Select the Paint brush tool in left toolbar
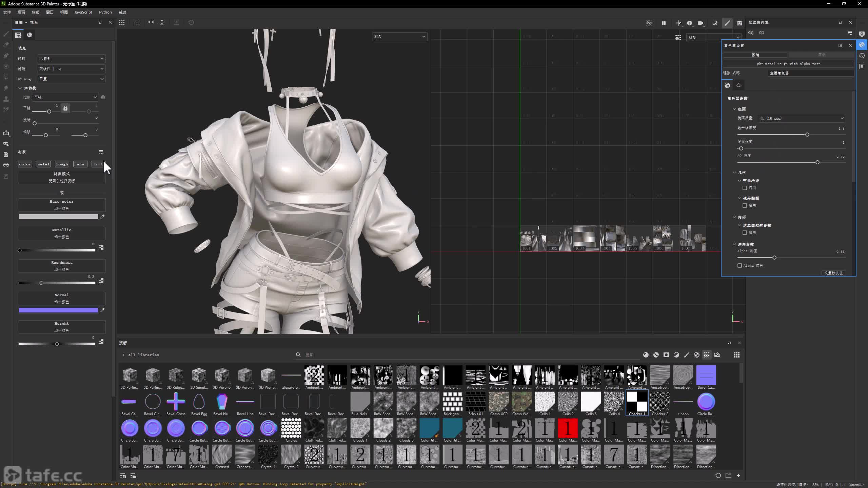868x488 pixels. coord(6,34)
